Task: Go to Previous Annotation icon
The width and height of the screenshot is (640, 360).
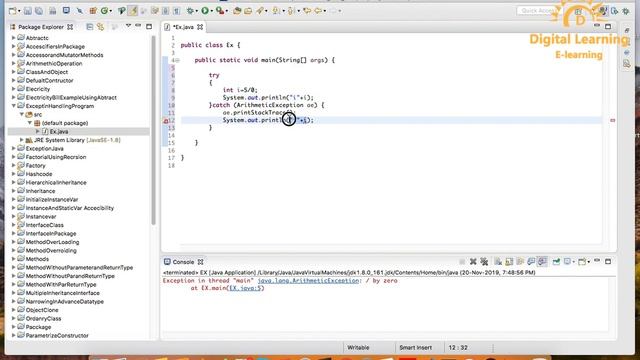Action: click(291, 11)
